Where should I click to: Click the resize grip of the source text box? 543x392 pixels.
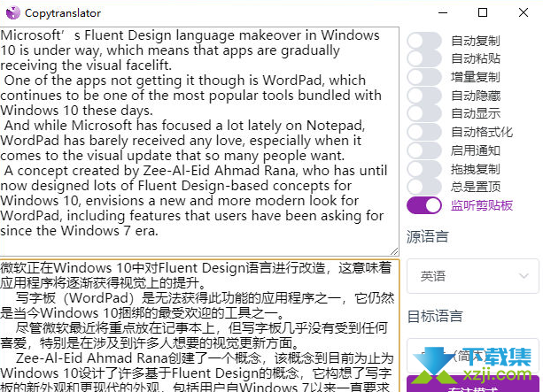(394, 251)
